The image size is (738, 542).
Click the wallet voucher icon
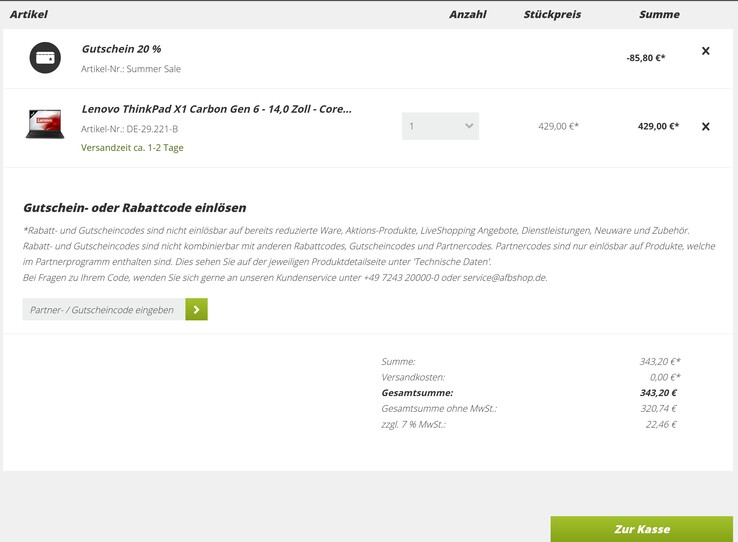45,58
